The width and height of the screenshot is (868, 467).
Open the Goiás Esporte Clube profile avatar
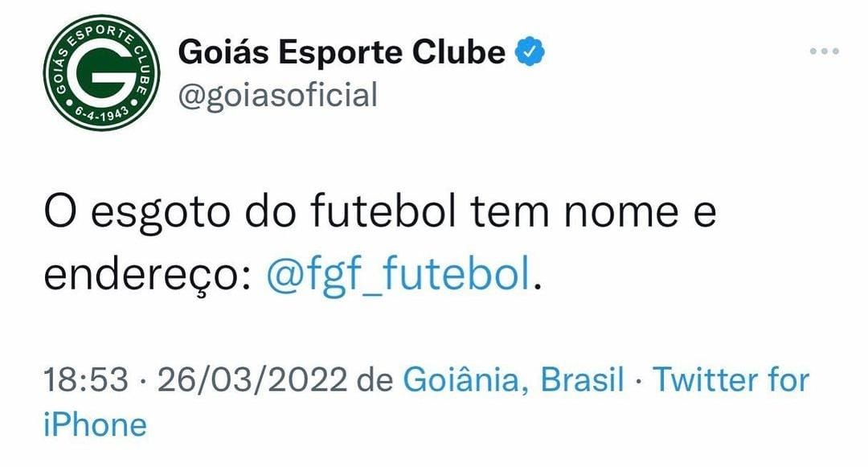[101, 73]
